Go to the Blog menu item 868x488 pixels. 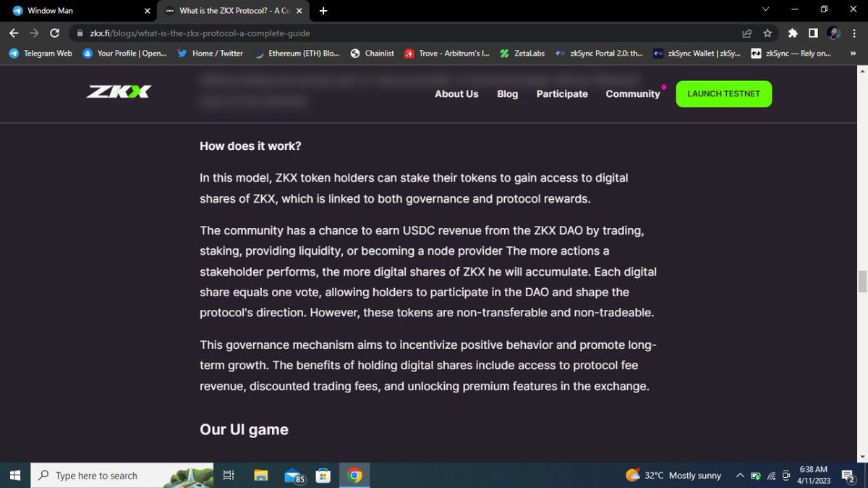pyautogui.click(x=508, y=94)
